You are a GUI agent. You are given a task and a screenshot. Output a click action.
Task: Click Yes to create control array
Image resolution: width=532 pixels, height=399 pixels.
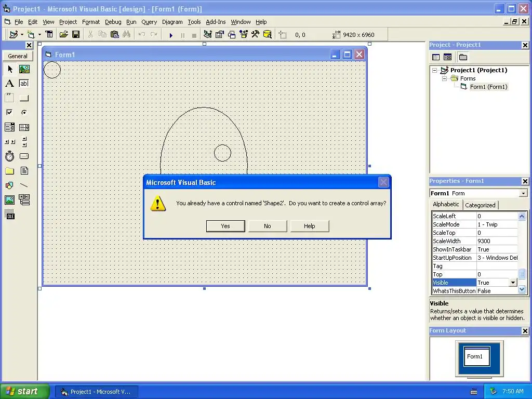coord(225,226)
